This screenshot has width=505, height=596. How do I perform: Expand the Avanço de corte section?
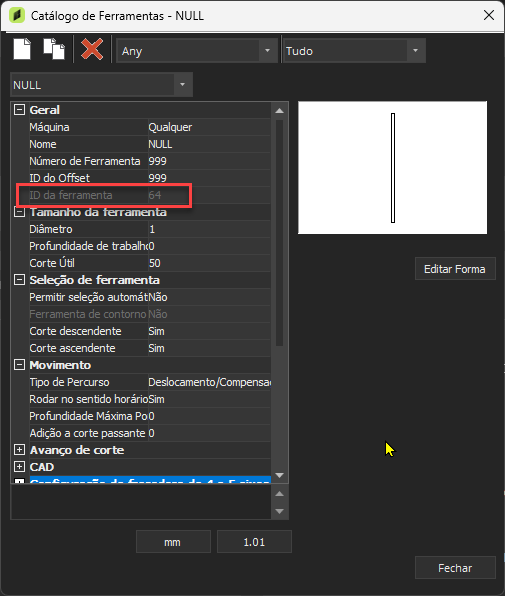(19, 450)
